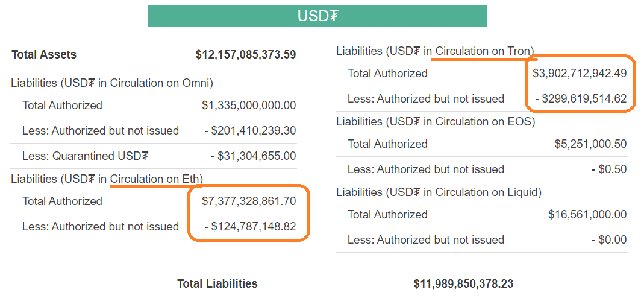Select Tron Total Authorized value $3,902,712,942.49
Screen dimensions: 644x304
click(580, 73)
